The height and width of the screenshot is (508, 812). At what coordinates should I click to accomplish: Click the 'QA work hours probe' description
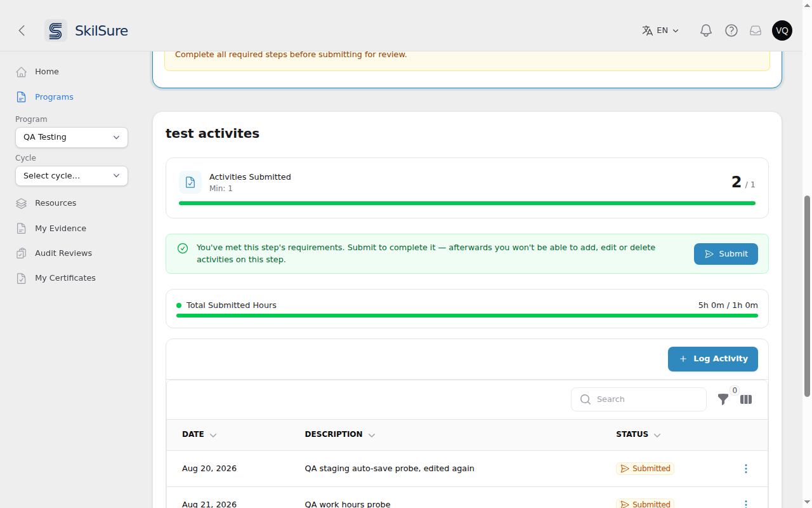click(348, 504)
